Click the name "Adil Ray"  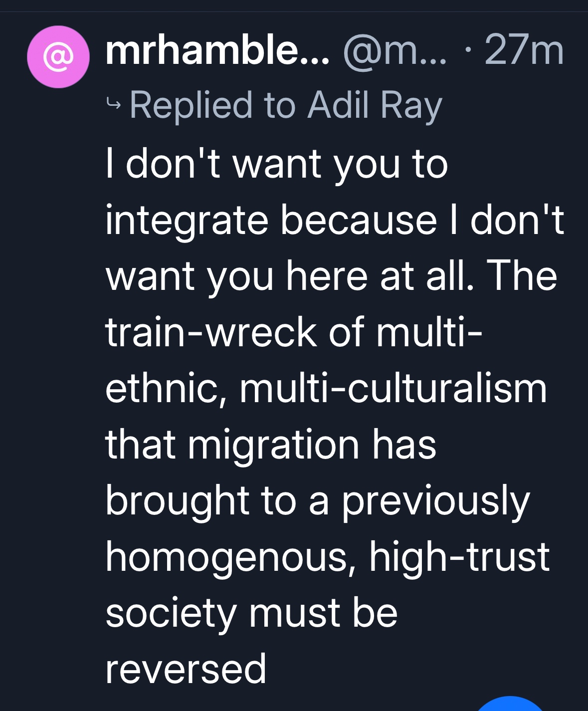(x=375, y=105)
